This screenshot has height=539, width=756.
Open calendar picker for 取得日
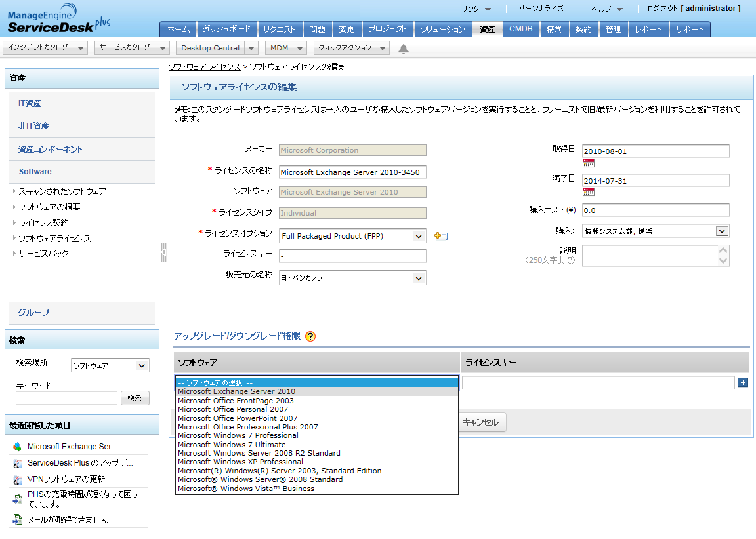click(588, 163)
